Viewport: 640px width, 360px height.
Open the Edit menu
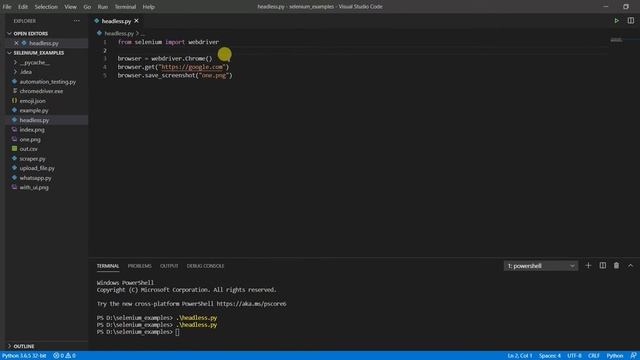(23, 7)
